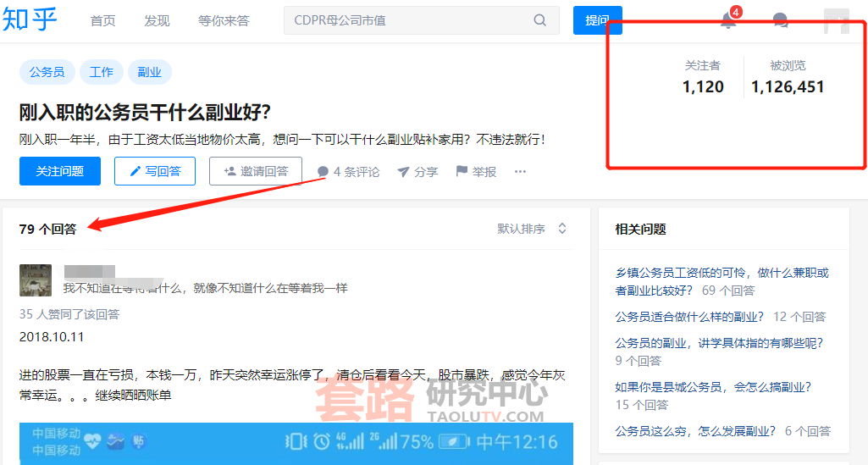Click the answer author's avatar thumbnail

coord(36,280)
